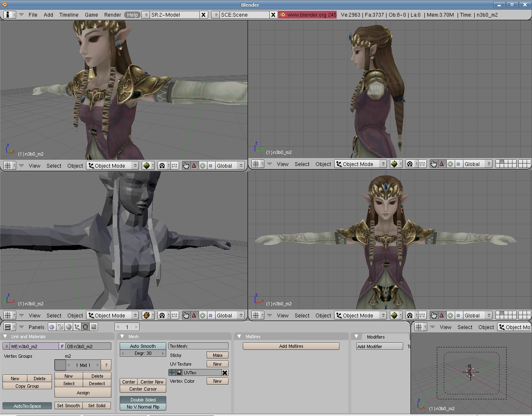The image size is (532, 416).
Task: Click the Add Multires button
Action: tap(291, 346)
